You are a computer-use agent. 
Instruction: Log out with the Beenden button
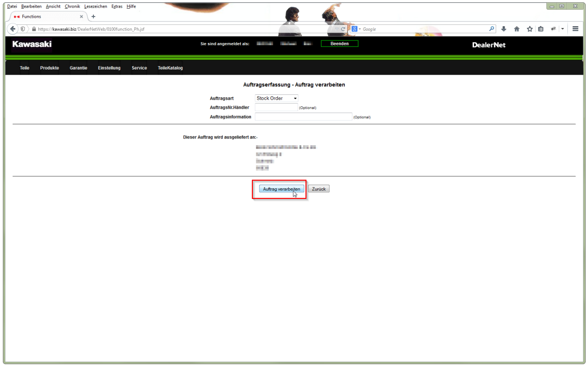click(x=339, y=44)
